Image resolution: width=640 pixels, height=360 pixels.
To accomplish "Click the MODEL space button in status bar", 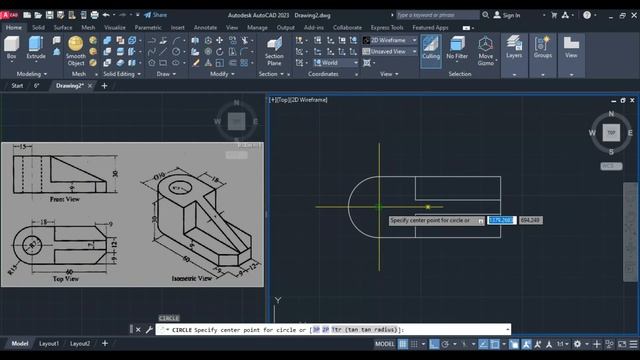I will [x=384, y=344].
